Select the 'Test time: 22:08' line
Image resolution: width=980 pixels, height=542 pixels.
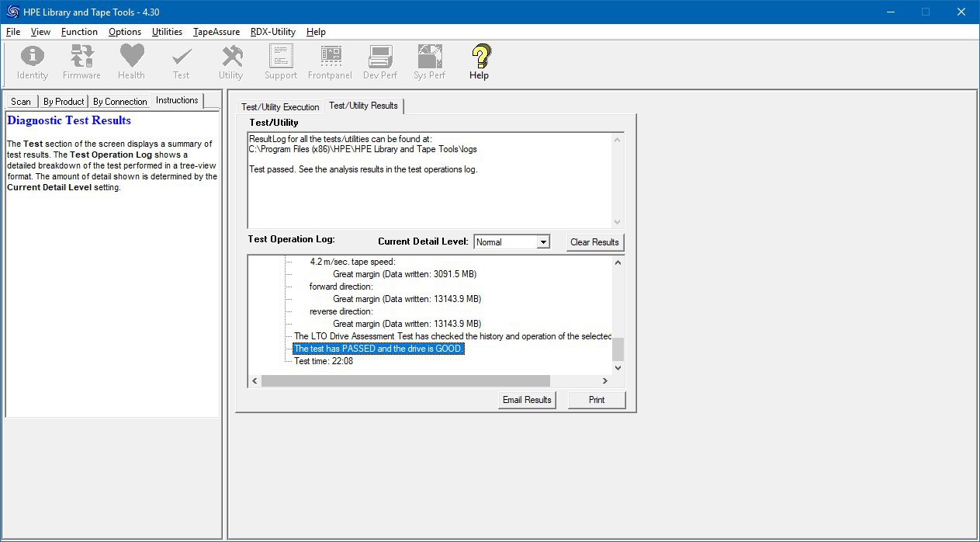[x=324, y=361]
